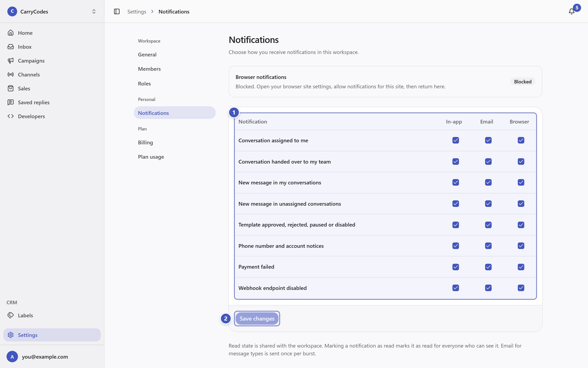Viewport: 588px width, 368px height.
Task: Toggle In-app for Conversation handed over to team
Action: tap(455, 161)
